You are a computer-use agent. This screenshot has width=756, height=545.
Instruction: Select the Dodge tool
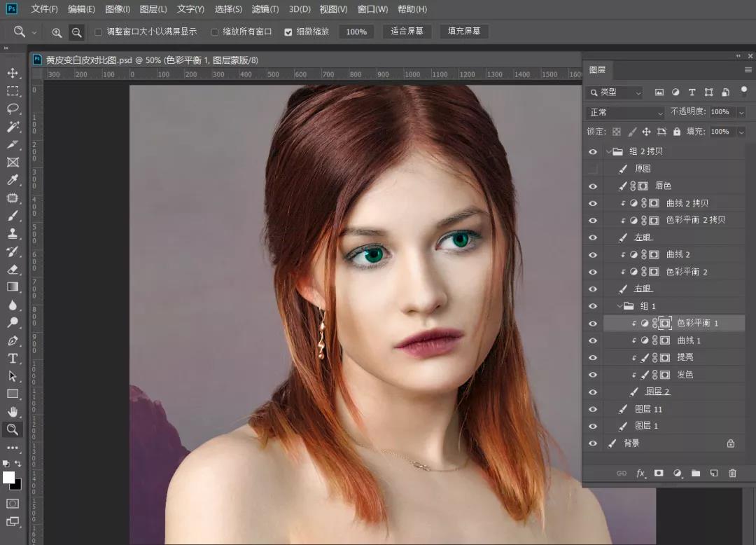13,323
